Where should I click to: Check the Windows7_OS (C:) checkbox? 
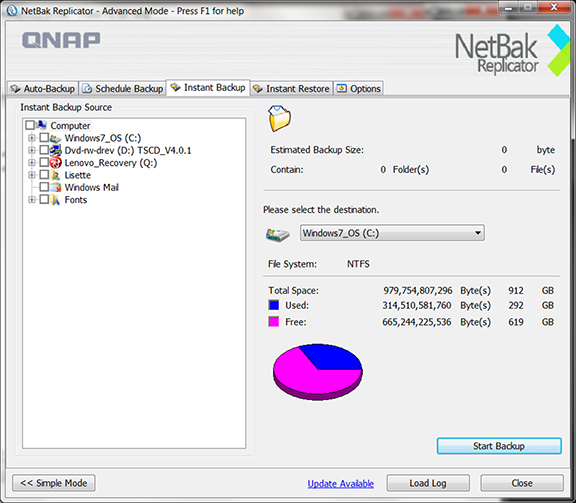click(x=44, y=138)
